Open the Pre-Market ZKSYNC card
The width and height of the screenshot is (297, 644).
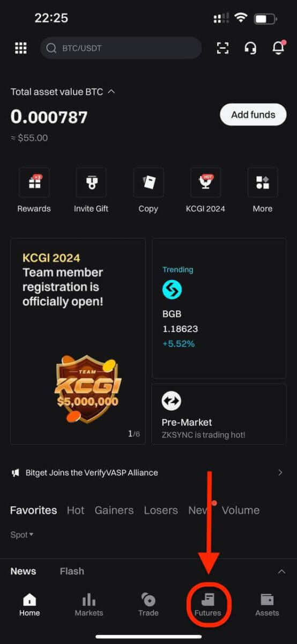coord(219,414)
